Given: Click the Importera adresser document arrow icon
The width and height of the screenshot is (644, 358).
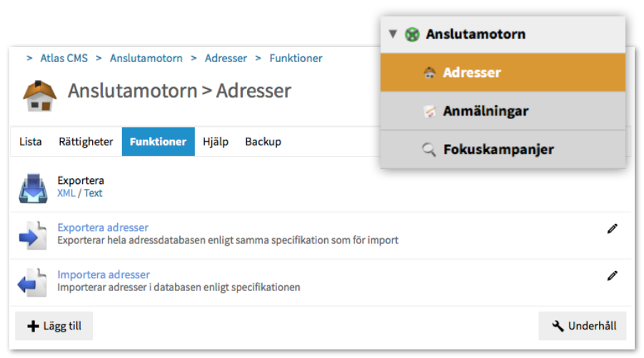Looking at the screenshot, I should [x=32, y=282].
